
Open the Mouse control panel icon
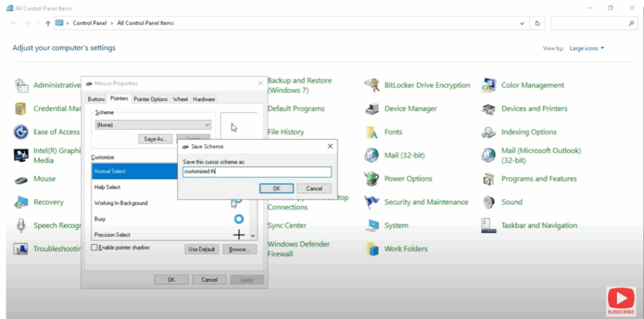(21, 179)
